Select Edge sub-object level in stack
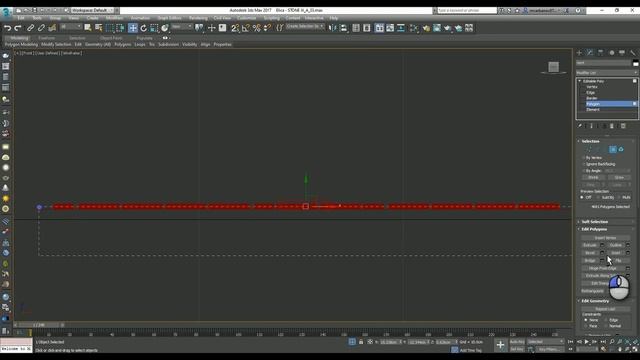The height and width of the screenshot is (360, 640). coord(591,93)
